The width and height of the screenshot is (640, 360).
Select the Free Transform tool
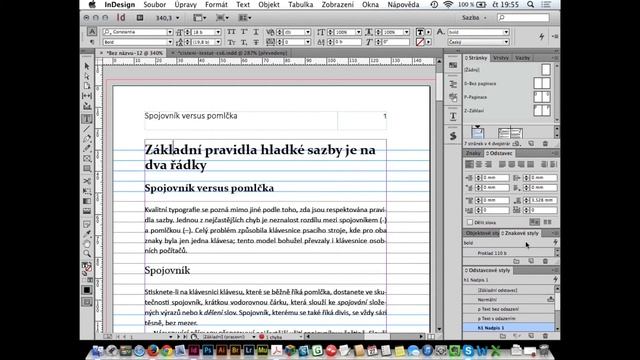pos(87,191)
